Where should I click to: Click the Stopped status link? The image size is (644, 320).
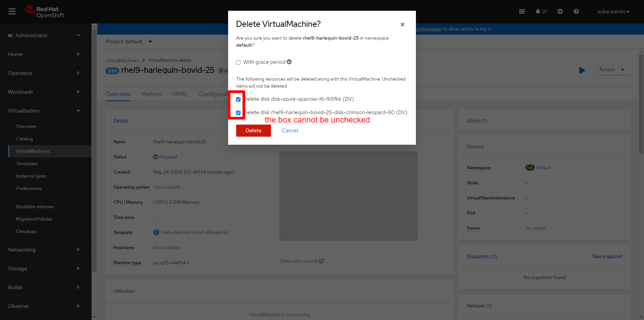pyautogui.click(x=168, y=157)
